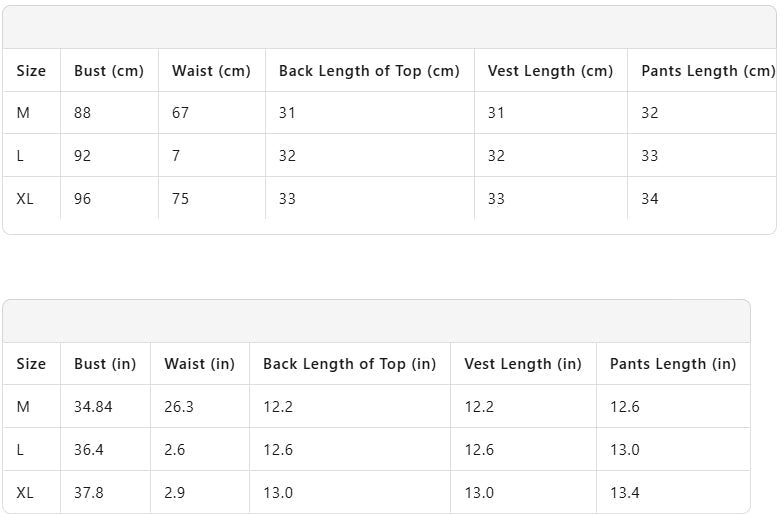Click the waist value 26.3 for size M

(178, 407)
